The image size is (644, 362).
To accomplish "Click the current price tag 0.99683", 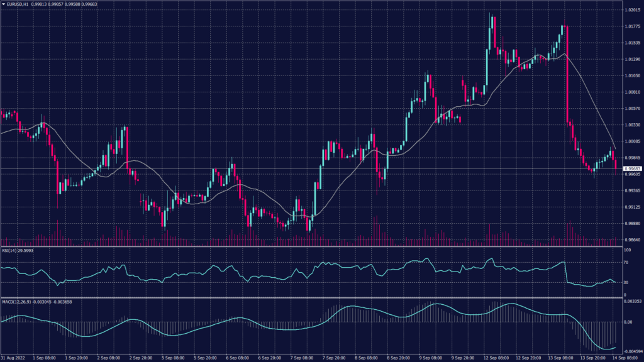I will coord(631,169).
